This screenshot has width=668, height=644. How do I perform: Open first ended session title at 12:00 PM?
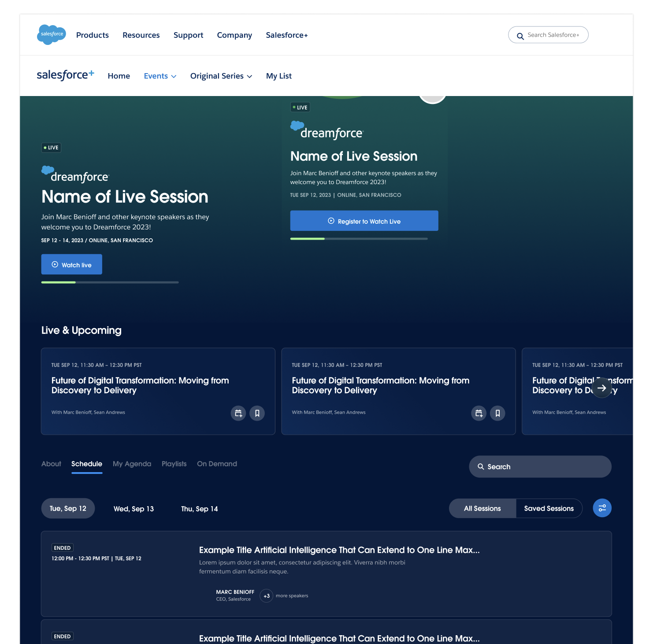point(339,550)
